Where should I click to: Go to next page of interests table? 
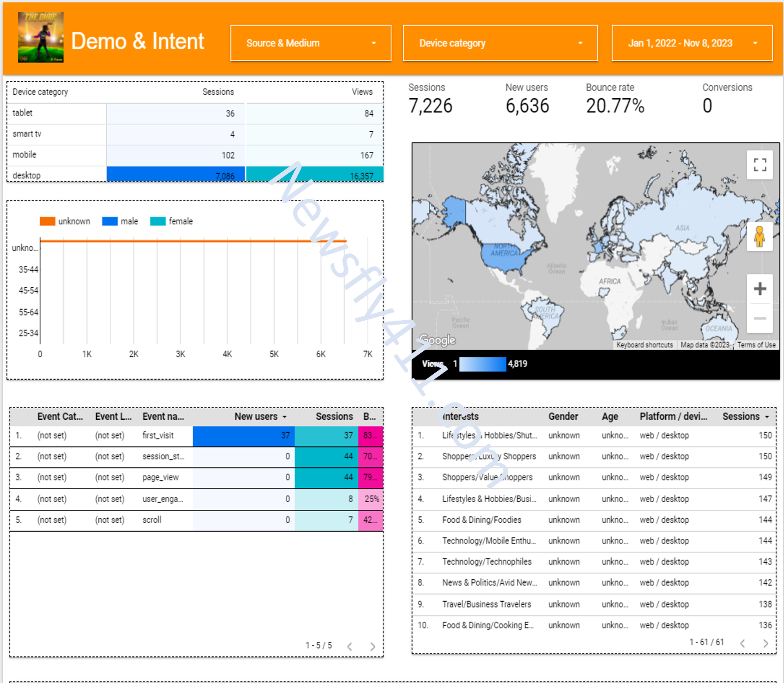[x=766, y=643]
